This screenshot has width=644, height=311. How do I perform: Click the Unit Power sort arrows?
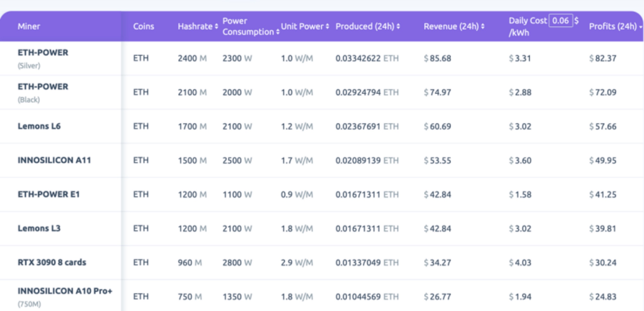pos(327,26)
